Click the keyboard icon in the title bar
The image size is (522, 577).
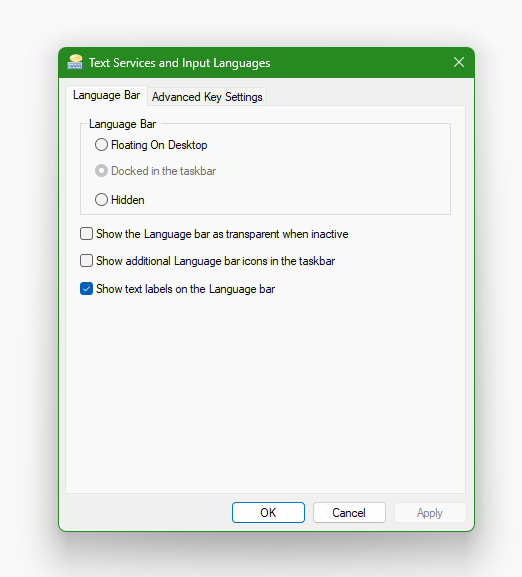(x=75, y=62)
